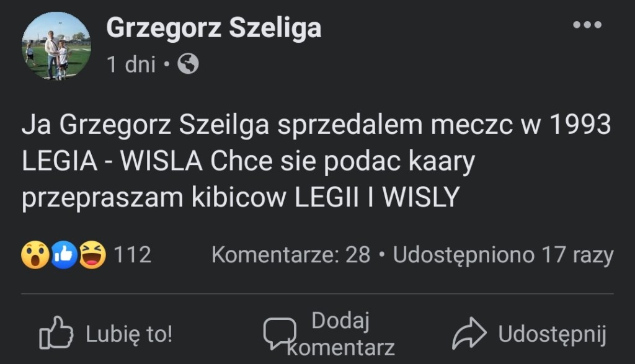Click the "1 dni" post timestamp
The image size is (635, 364).
(x=131, y=64)
